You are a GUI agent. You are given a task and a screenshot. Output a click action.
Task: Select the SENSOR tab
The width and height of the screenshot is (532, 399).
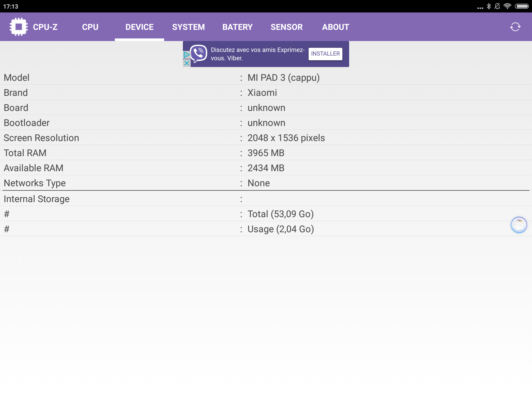pyautogui.click(x=287, y=27)
